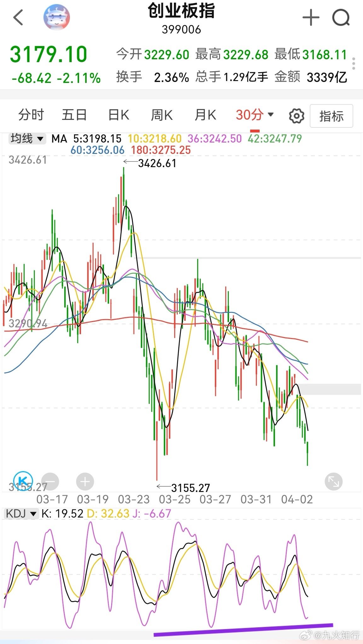Tap the 创业板指 title
The height and width of the screenshot is (644, 363).
(181, 11)
